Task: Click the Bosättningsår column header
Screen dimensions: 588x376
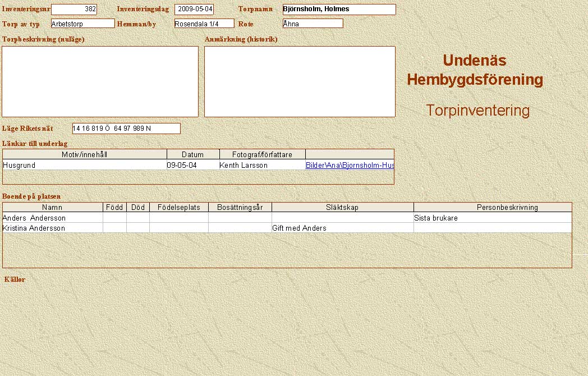Action: click(240, 207)
